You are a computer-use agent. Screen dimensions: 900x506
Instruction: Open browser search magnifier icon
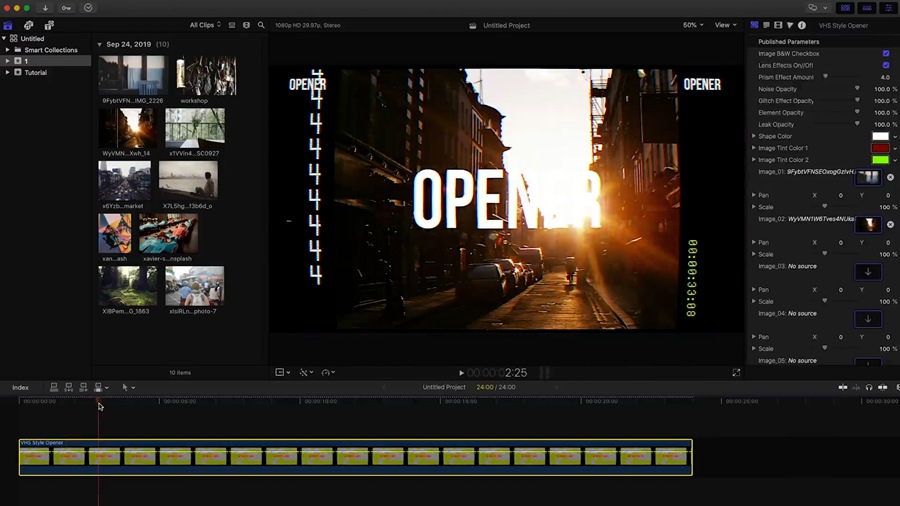click(261, 25)
